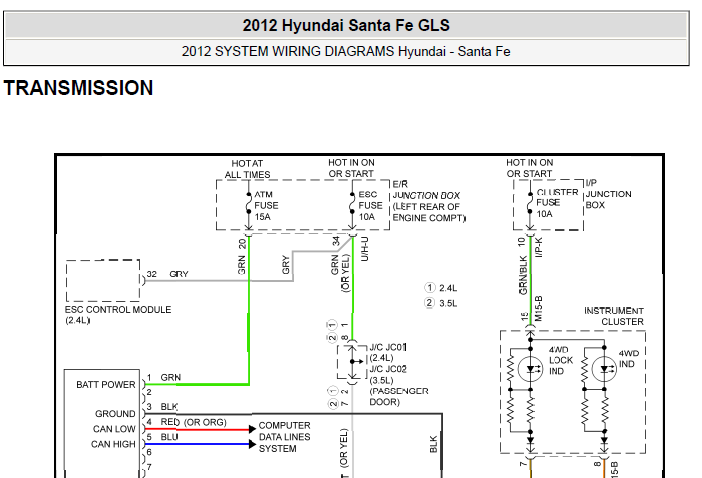Click the '1 GRN' wire label at BATT POWER
This screenshot has height=478, width=702.
pyautogui.click(x=164, y=377)
